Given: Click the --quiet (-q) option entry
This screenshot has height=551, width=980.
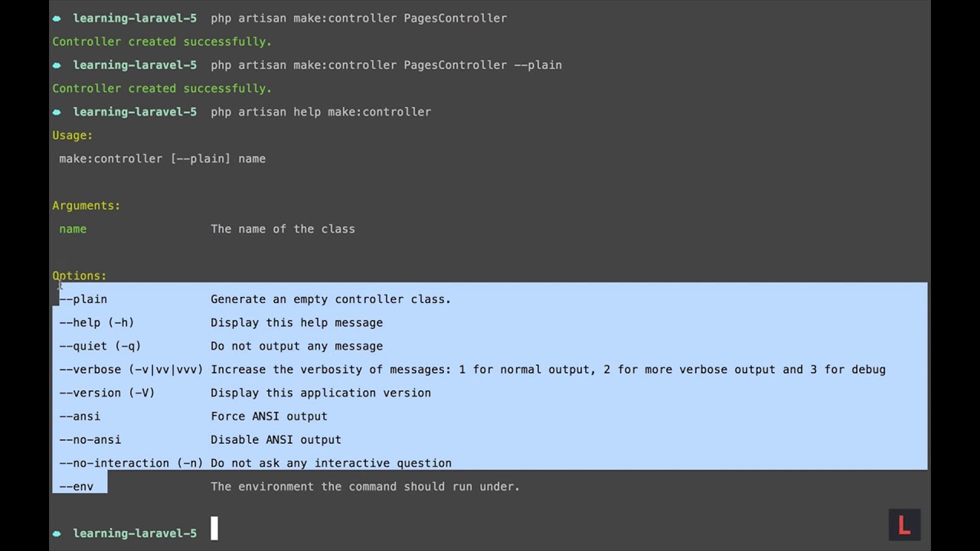Looking at the screenshot, I should tap(100, 346).
